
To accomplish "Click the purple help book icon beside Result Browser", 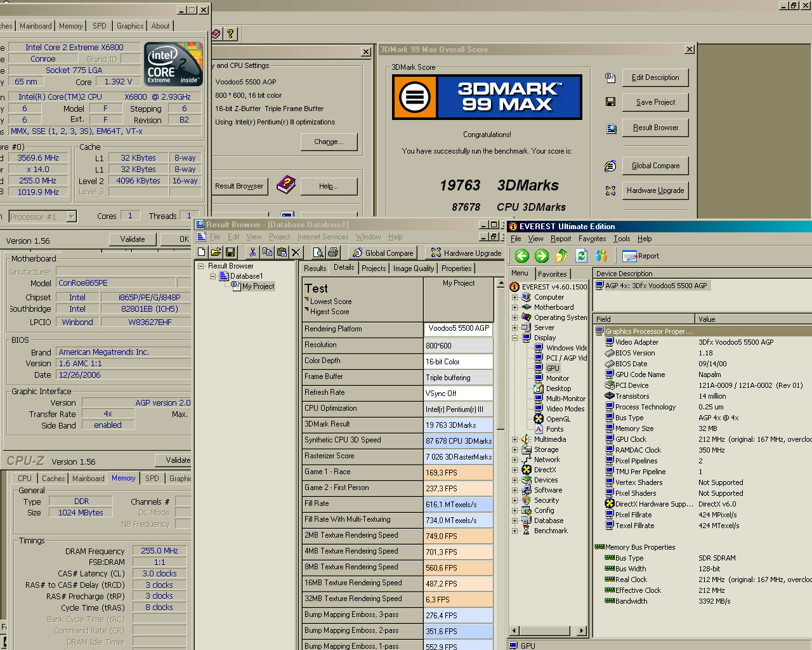I will [286, 185].
